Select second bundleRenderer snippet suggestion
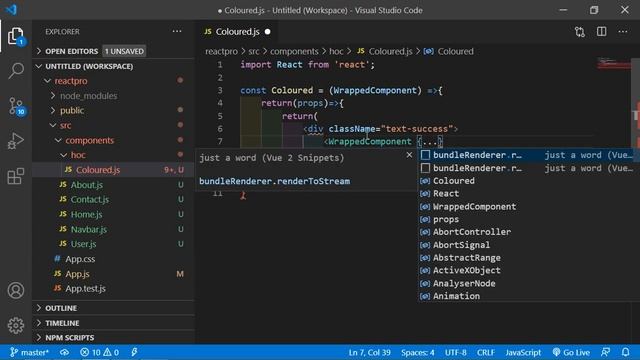The height and width of the screenshot is (360, 640). pos(529,168)
